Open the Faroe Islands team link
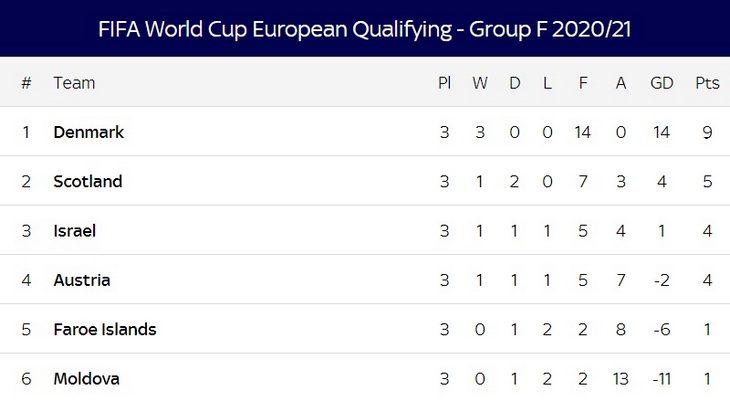730x412 pixels. [x=105, y=329]
